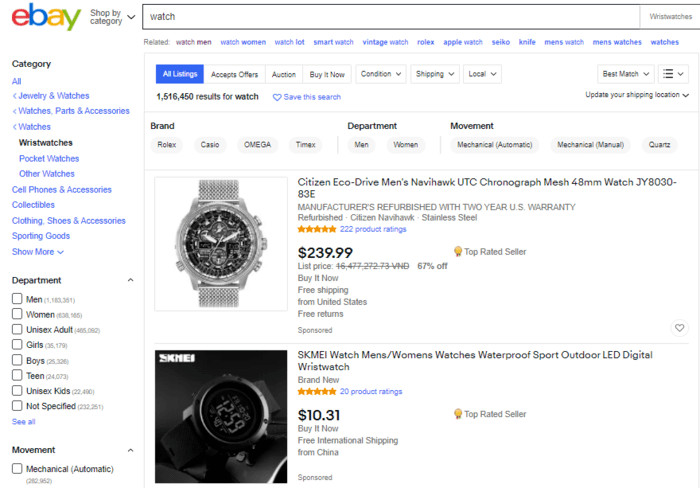Expand Update your shipping location
Screen dimensions: 700x488
[x=637, y=95]
